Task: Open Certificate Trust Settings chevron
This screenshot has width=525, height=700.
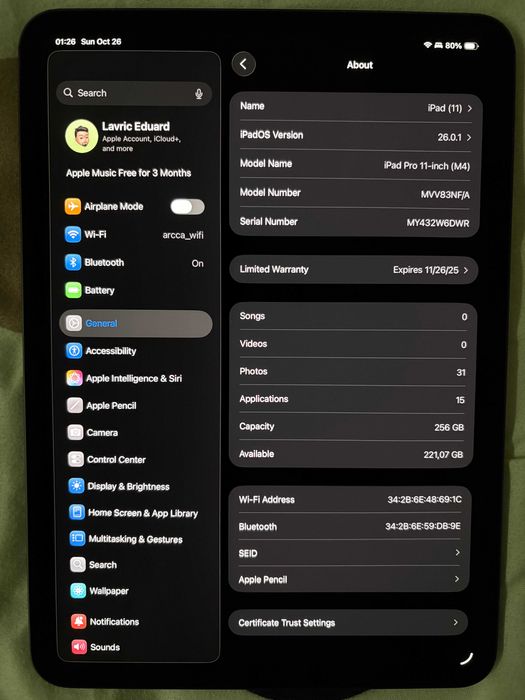Action: [455, 622]
